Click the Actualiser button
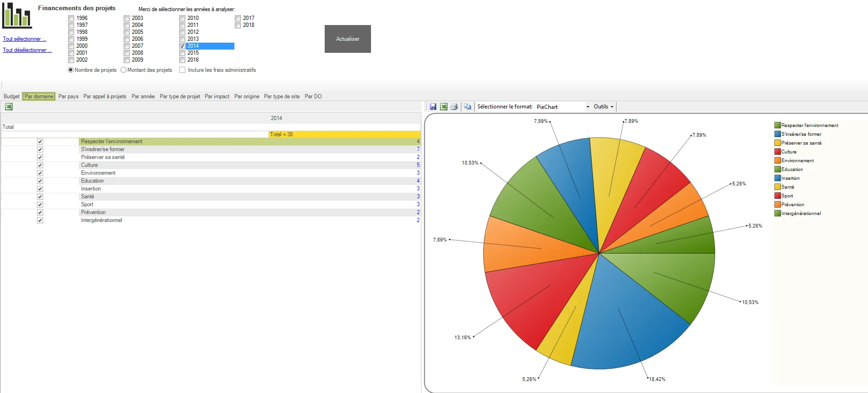The height and width of the screenshot is (393, 868). pyautogui.click(x=348, y=39)
